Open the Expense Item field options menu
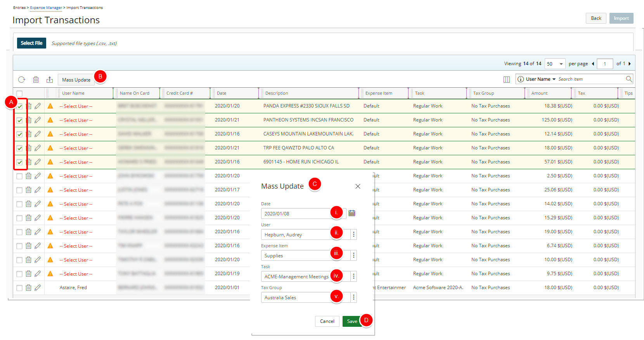644x340 pixels. (353, 255)
